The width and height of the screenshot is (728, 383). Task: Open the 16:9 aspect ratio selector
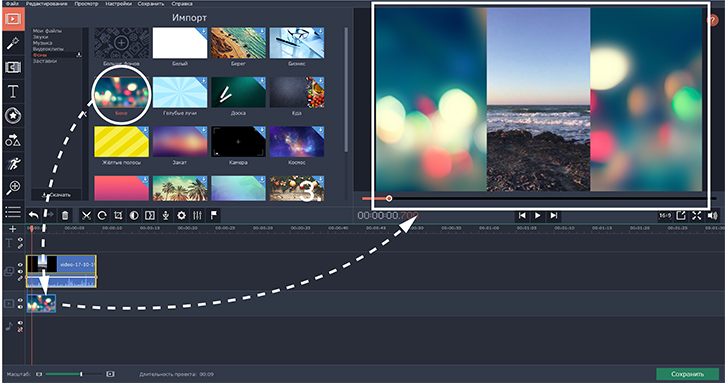pyautogui.click(x=665, y=215)
